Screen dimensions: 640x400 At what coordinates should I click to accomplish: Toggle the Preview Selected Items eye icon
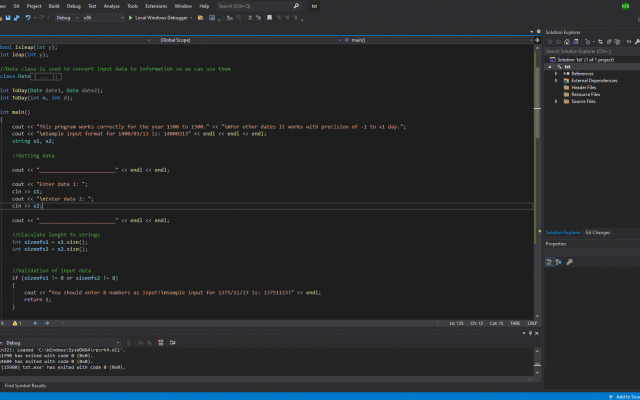[629, 42]
